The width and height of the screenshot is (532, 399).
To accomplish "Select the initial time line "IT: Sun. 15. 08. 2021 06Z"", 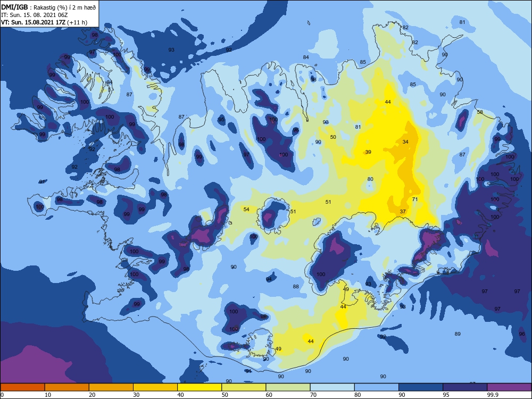I will click(34, 15).
